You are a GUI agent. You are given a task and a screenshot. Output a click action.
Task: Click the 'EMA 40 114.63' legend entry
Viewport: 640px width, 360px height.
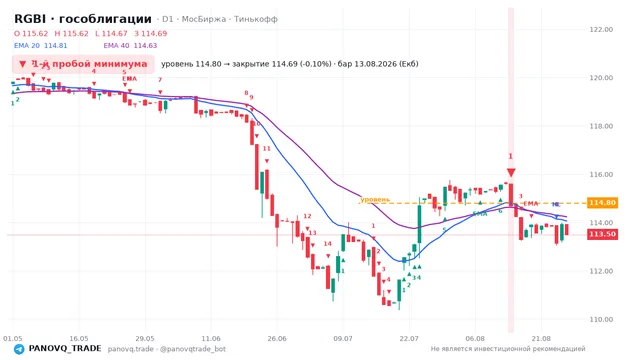pyautogui.click(x=130, y=46)
